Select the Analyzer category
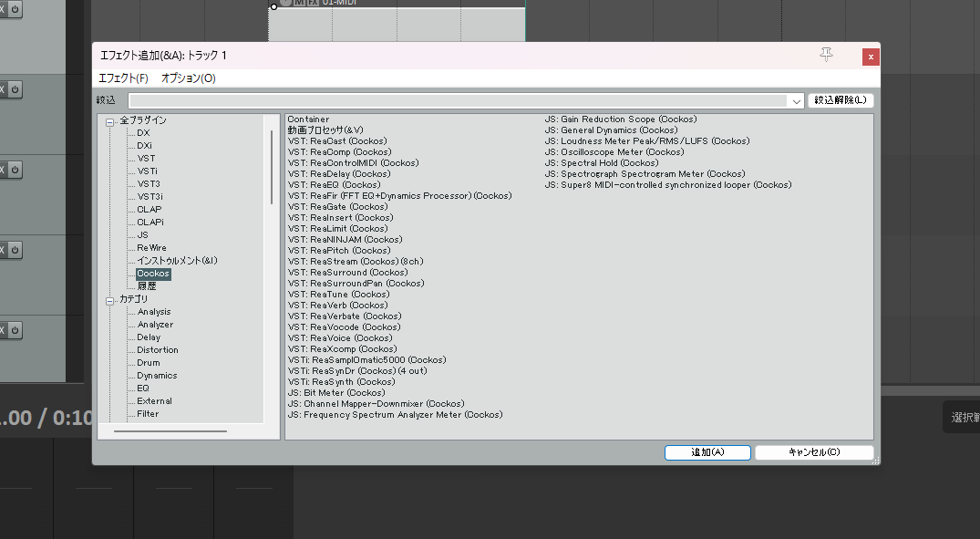980x539 pixels. coord(156,325)
